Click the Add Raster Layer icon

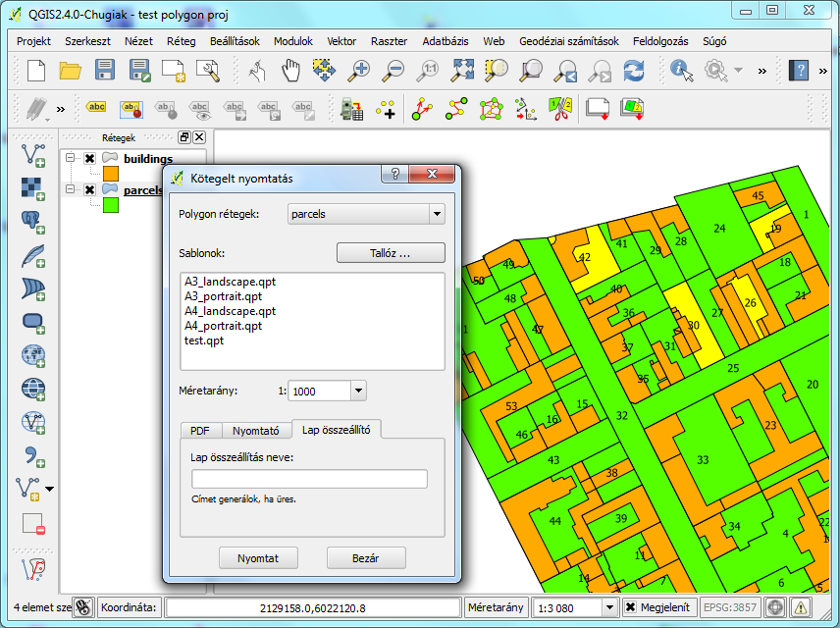click(x=33, y=187)
